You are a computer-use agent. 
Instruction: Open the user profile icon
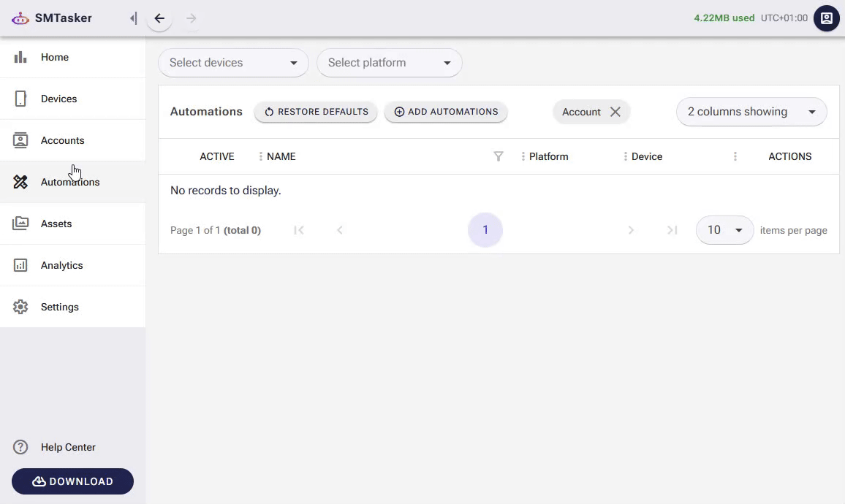826,18
